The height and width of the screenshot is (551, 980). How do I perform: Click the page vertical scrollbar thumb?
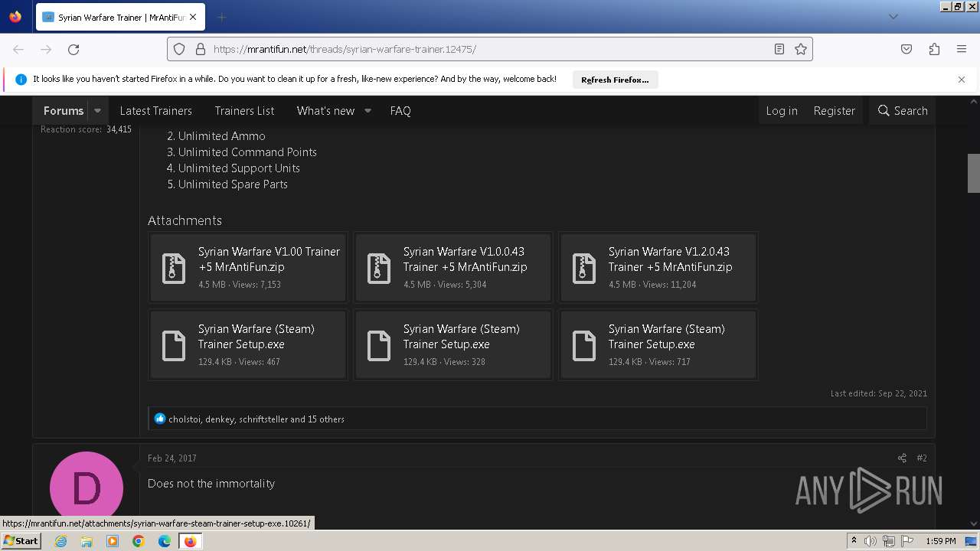click(974, 174)
